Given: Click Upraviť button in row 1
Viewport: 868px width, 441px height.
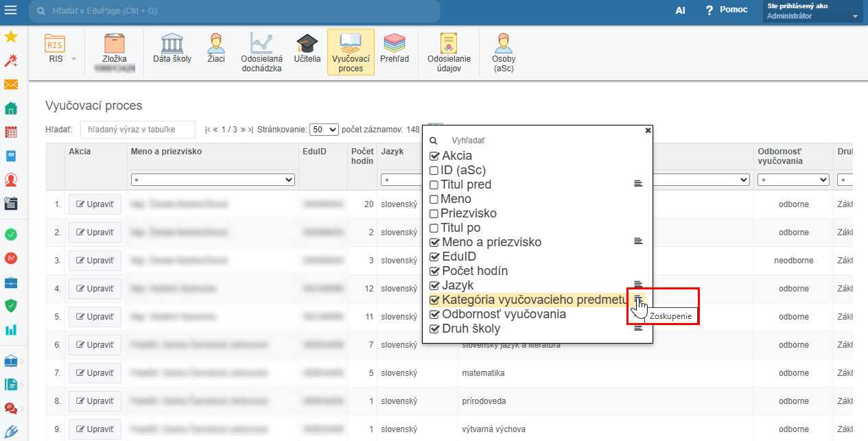Looking at the screenshot, I should pyautogui.click(x=95, y=204).
